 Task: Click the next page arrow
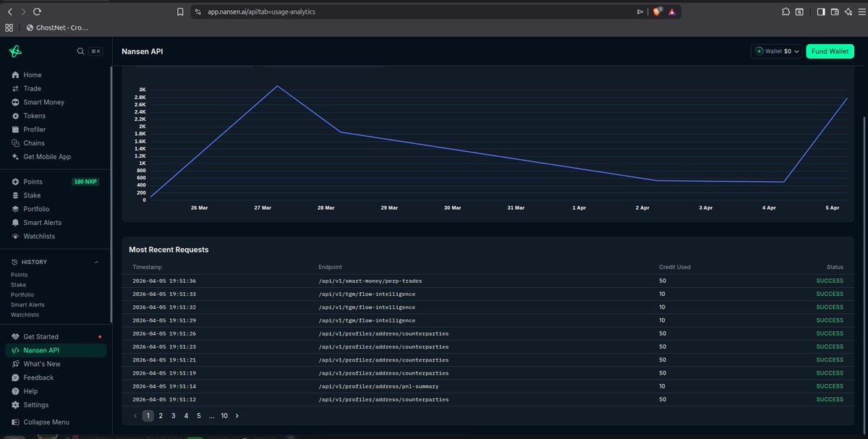point(237,416)
